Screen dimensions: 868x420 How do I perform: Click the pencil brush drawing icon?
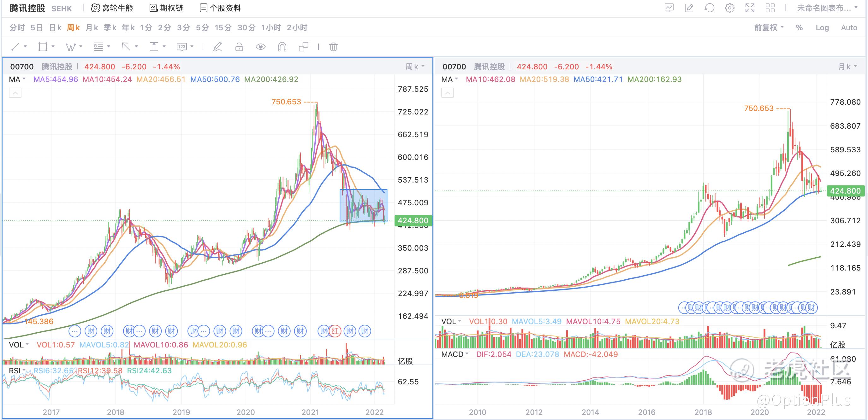(218, 47)
